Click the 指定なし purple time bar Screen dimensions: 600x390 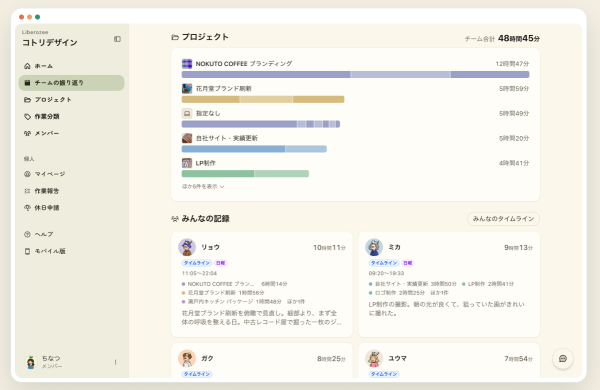click(x=261, y=124)
